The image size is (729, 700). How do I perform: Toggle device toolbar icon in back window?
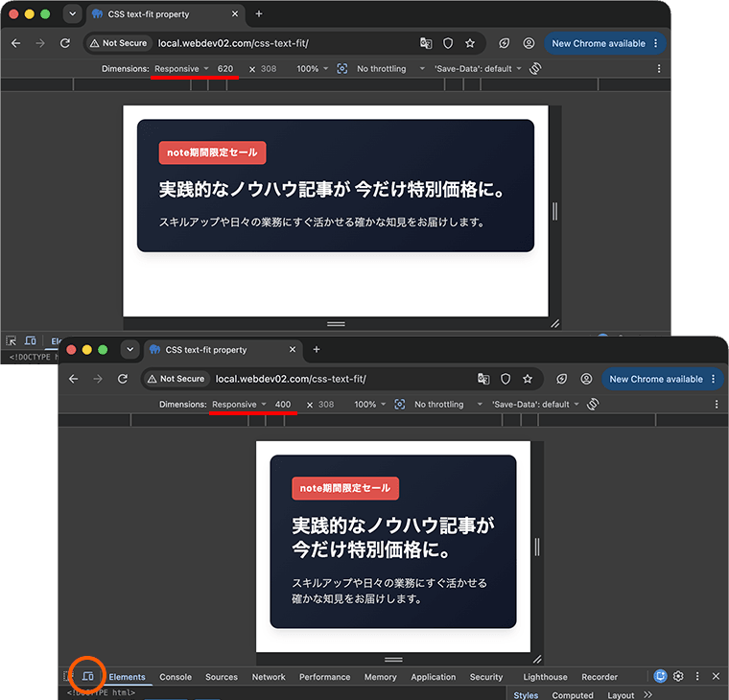pos(31,340)
